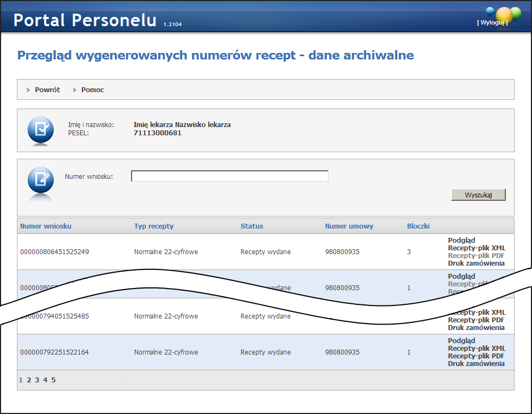The image size is (532, 414).
Task: Click Recepty wydane status in row 000000806451525249
Action: point(266,252)
